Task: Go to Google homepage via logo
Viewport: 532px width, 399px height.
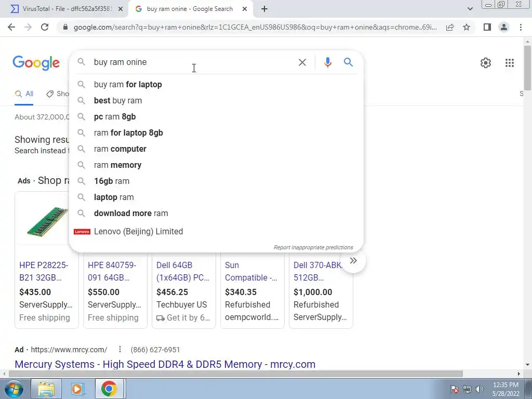Action: tap(36, 63)
